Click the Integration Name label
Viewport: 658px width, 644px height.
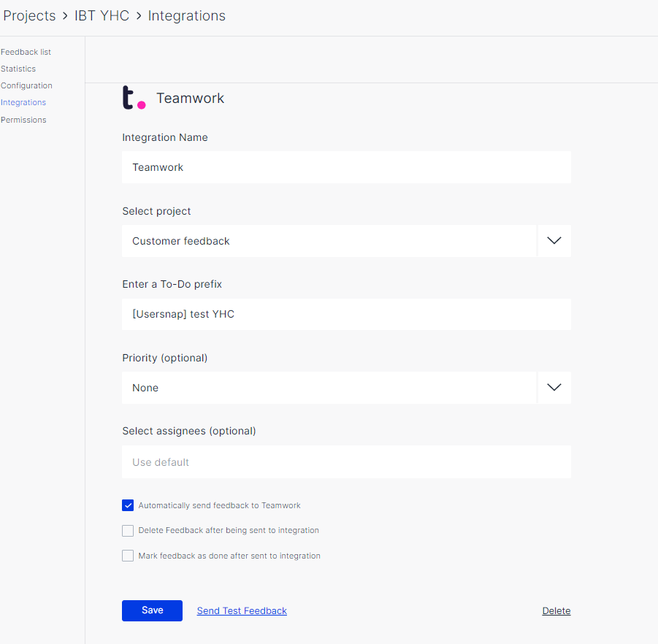[165, 137]
